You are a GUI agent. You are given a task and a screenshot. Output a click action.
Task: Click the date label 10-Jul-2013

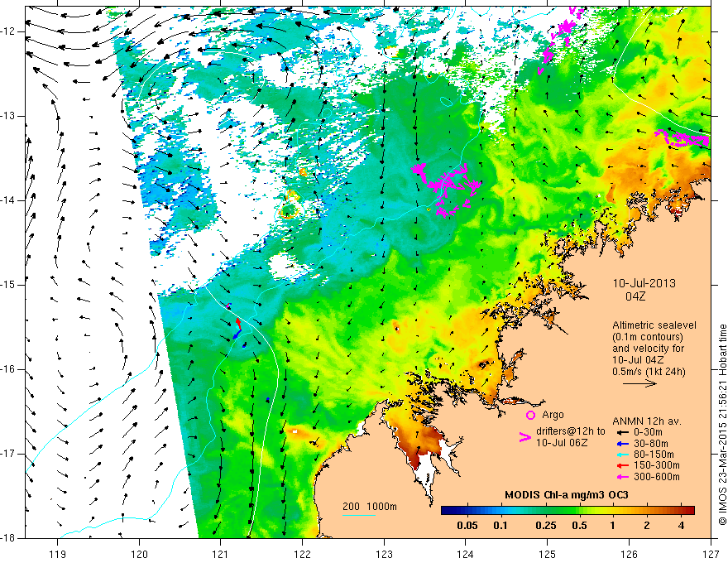[x=644, y=283]
